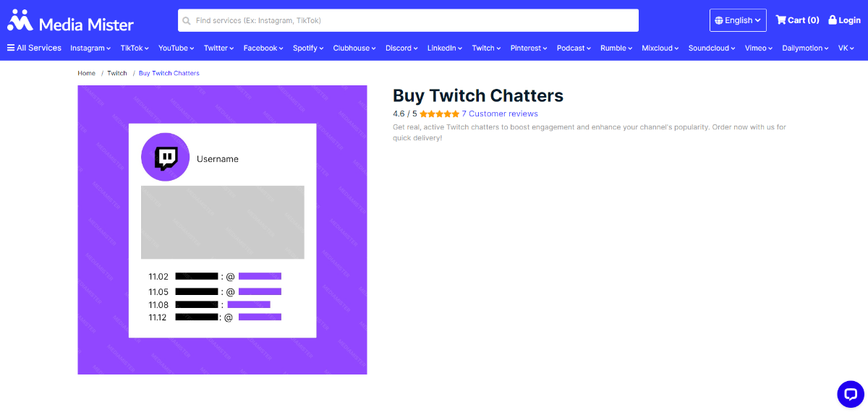
Task: Open the Mixcloud menu
Action: [x=660, y=48]
